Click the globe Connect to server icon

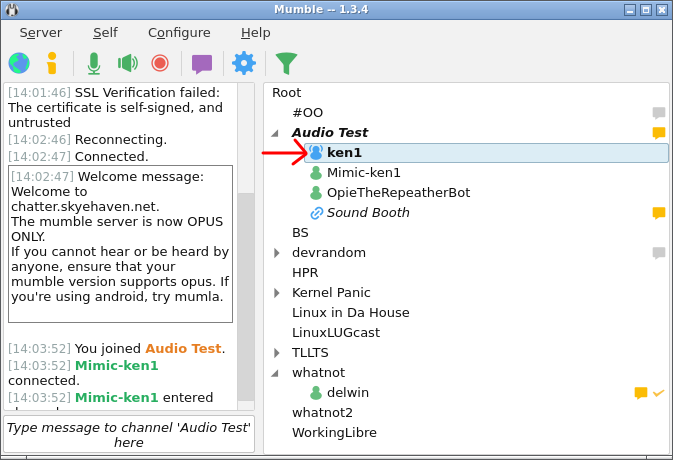[x=19, y=63]
